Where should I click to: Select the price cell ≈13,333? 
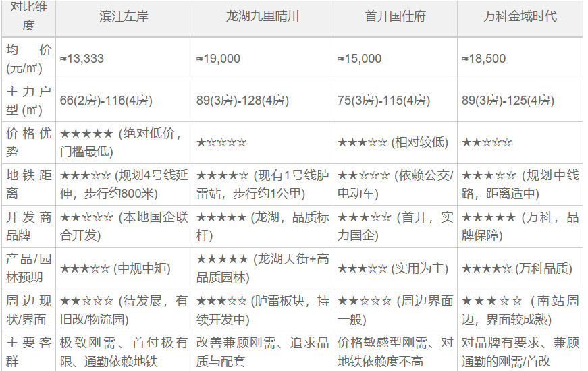pos(124,59)
